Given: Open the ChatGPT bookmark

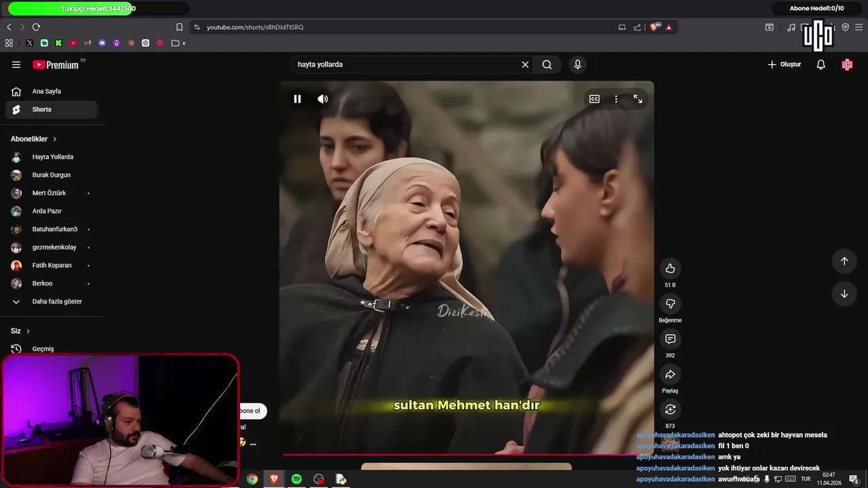Looking at the screenshot, I should [x=145, y=43].
